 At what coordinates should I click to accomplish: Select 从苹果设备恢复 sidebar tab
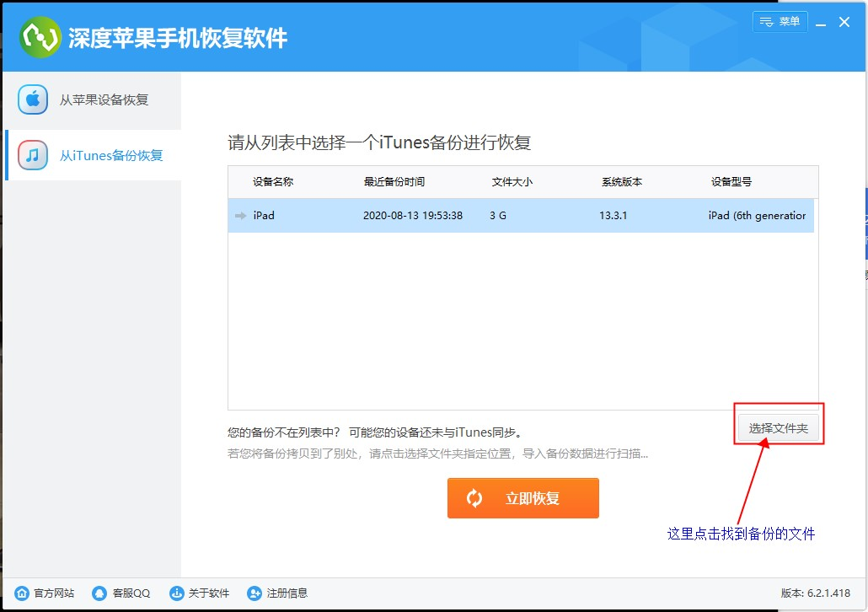(x=93, y=100)
